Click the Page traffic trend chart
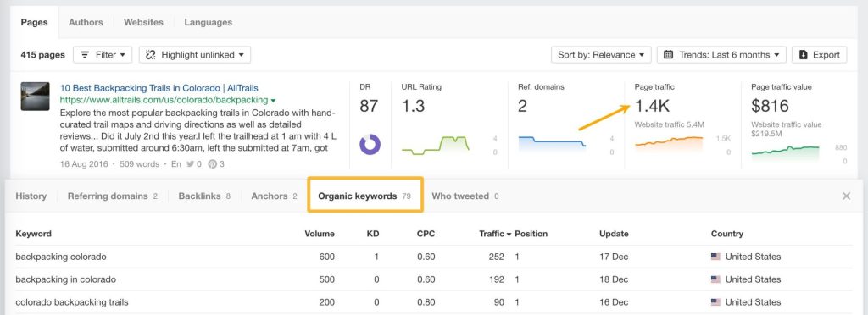Viewport: 868px width, 315px height. (x=669, y=144)
